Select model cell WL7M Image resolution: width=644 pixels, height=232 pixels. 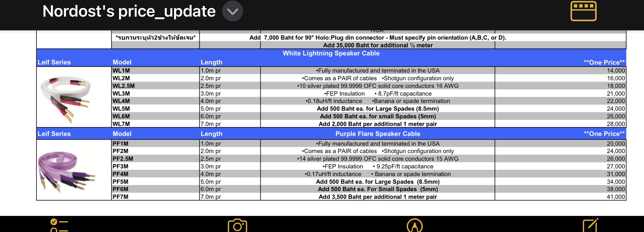click(155, 124)
